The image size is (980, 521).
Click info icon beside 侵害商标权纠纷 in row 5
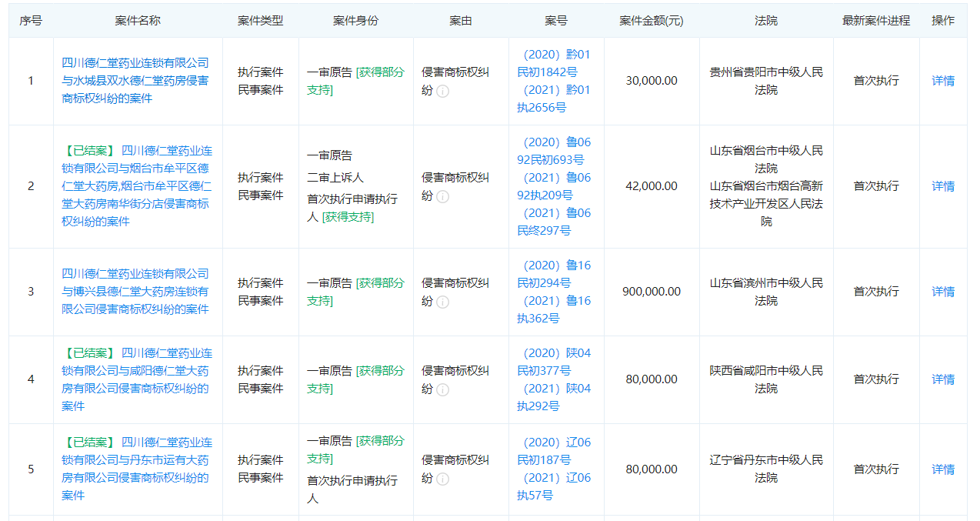(442, 479)
